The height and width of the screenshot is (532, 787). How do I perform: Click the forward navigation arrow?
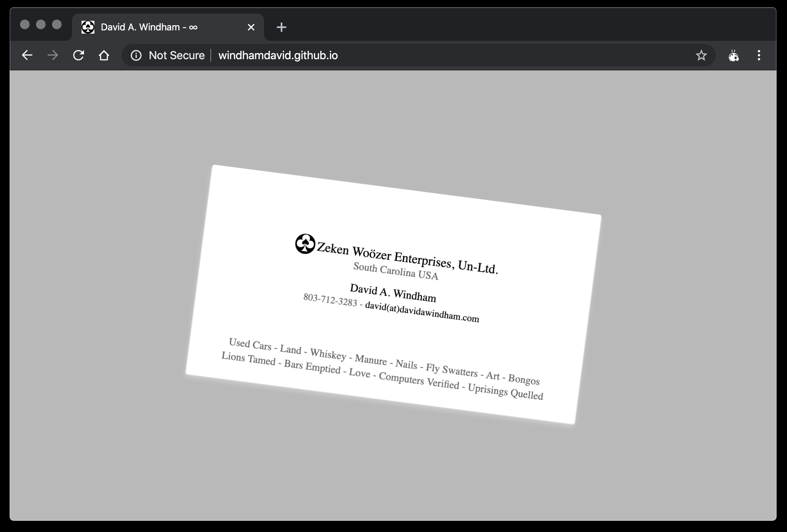[x=52, y=55]
